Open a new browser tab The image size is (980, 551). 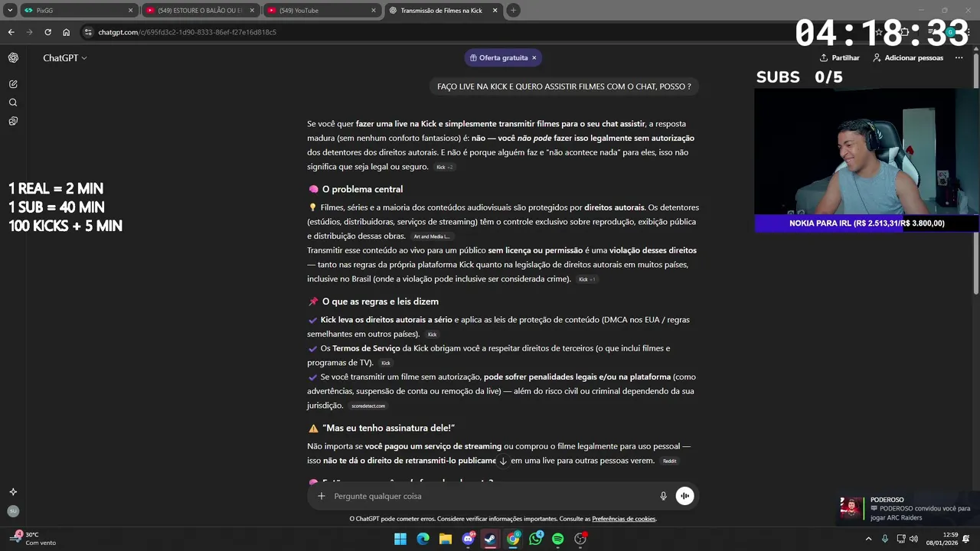point(514,11)
